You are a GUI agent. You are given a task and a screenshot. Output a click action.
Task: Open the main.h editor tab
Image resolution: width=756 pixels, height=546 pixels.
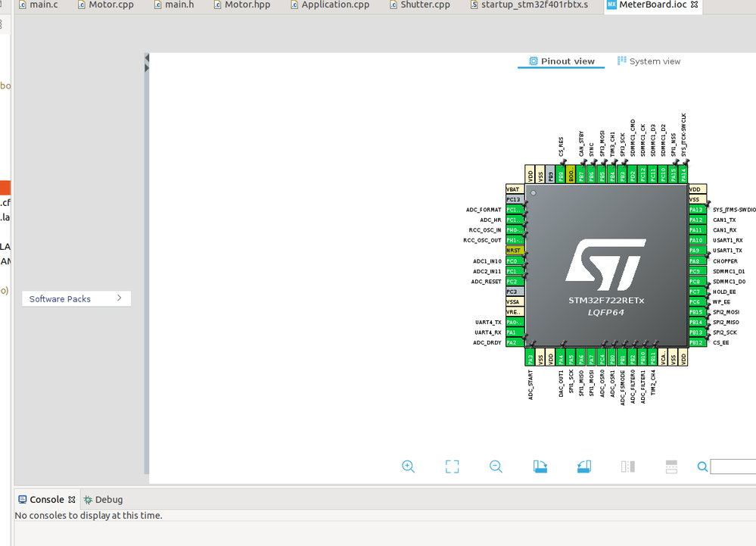pos(174,5)
